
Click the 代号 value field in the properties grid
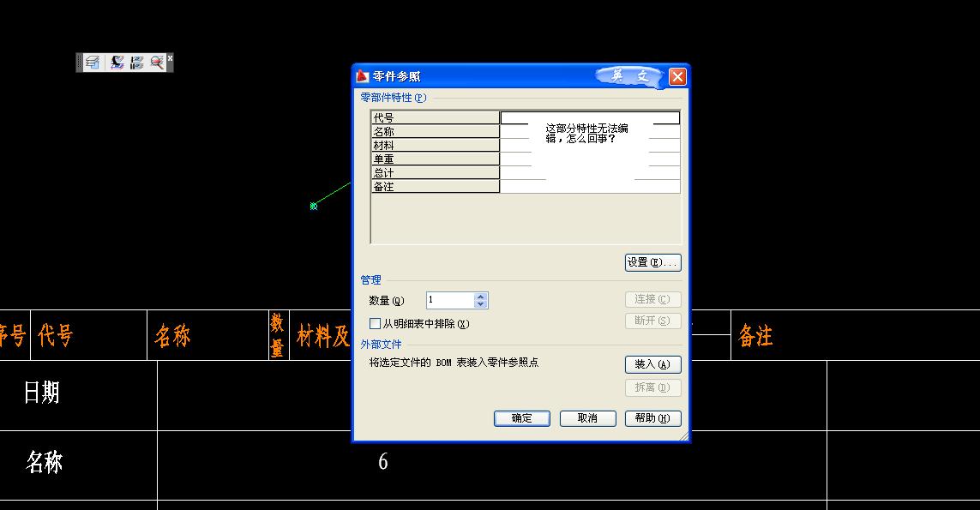pyautogui.click(x=590, y=117)
